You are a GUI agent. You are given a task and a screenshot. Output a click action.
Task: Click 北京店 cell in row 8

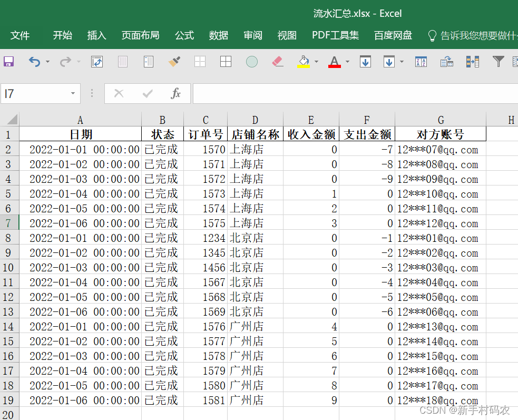[x=255, y=238]
